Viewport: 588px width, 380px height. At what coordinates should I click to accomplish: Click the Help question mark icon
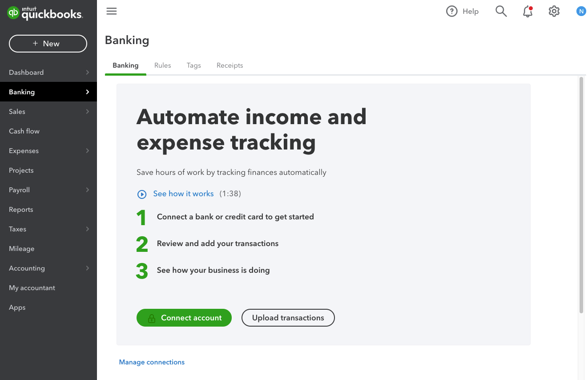452,12
